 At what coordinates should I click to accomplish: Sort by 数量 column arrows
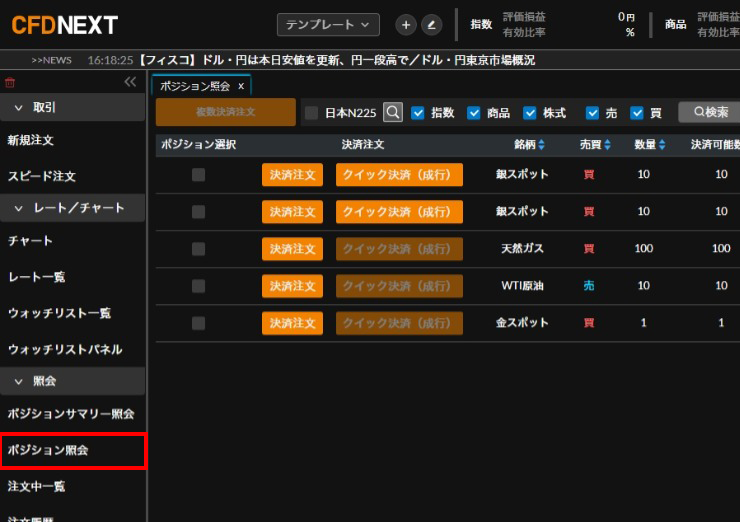pos(662,145)
